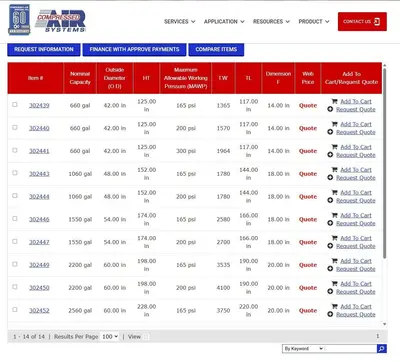This screenshot has width=400, height=362.
Task: Check the box for item 302439
Action: coord(15,104)
